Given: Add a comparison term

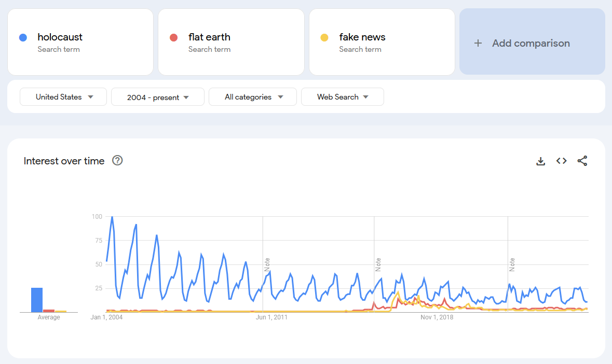Looking at the screenshot, I should click(x=532, y=41).
